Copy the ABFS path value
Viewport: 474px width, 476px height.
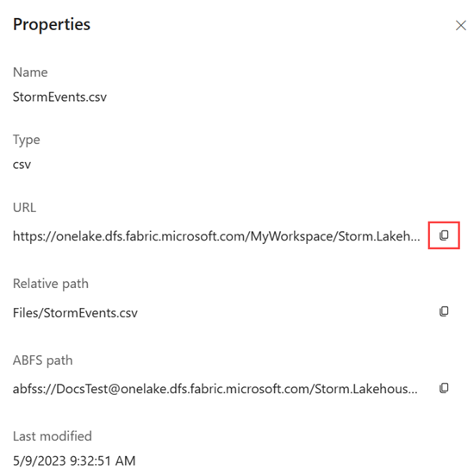pos(444,388)
